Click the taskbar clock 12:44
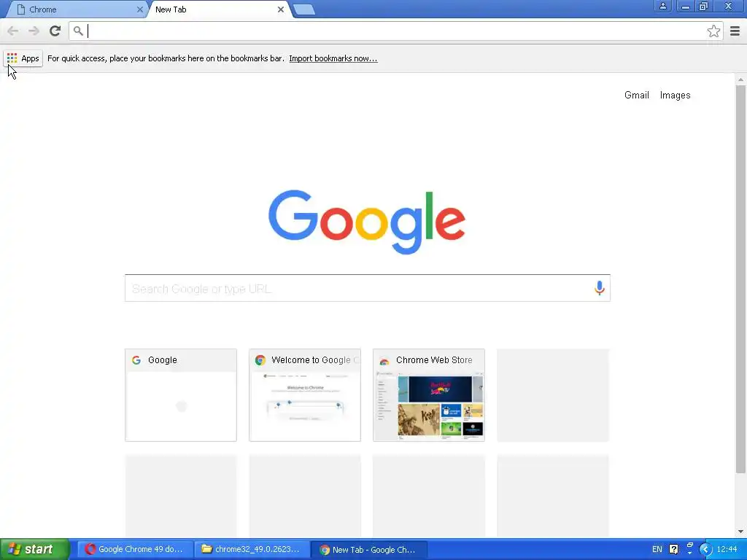This screenshot has width=747, height=560. tap(727, 549)
